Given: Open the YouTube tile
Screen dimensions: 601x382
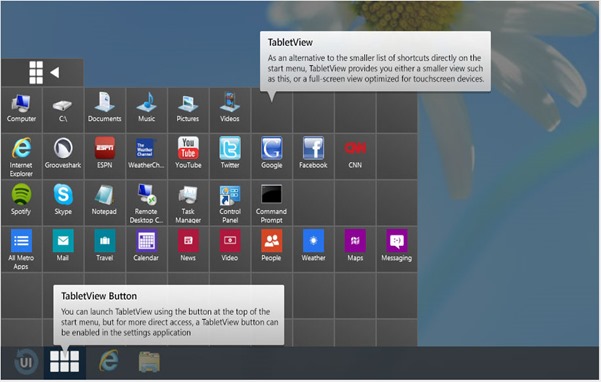Looking at the screenshot, I should pos(188,156).
